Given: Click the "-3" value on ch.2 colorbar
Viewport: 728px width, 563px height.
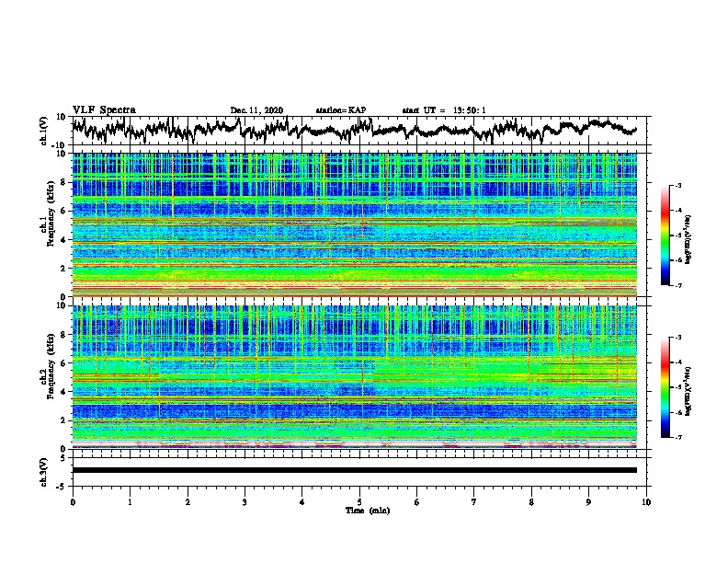Looking at the screenshot, I should point(678,338).
